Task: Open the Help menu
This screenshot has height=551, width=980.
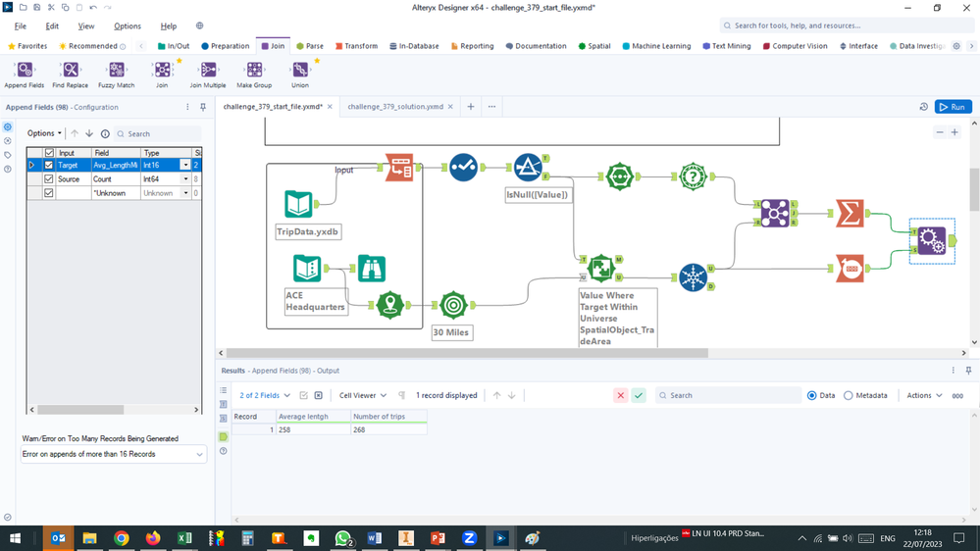Action: click(x=168, y=26)
